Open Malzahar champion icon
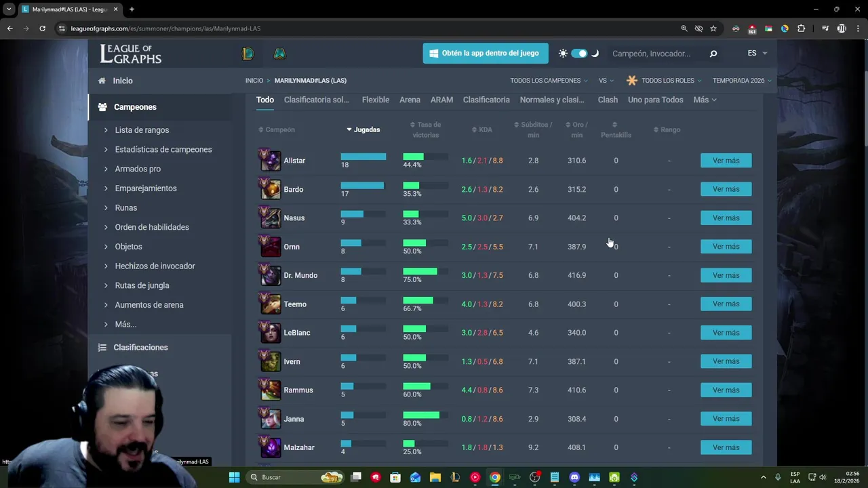The width and height of the screenshot is (868, 488). point(270,447)
